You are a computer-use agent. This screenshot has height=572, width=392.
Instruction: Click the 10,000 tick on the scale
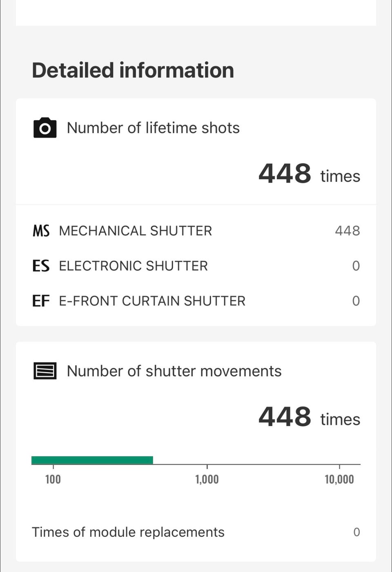coord(339,479)
